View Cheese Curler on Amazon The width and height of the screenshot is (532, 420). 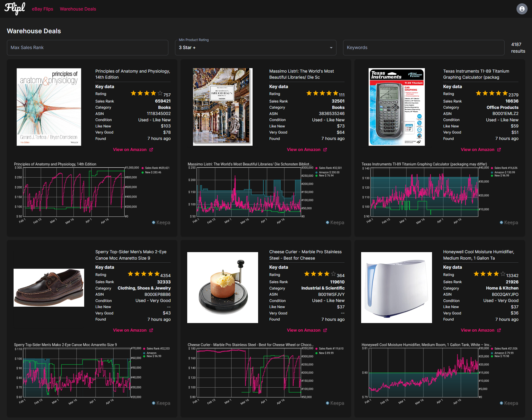point(304,330)
